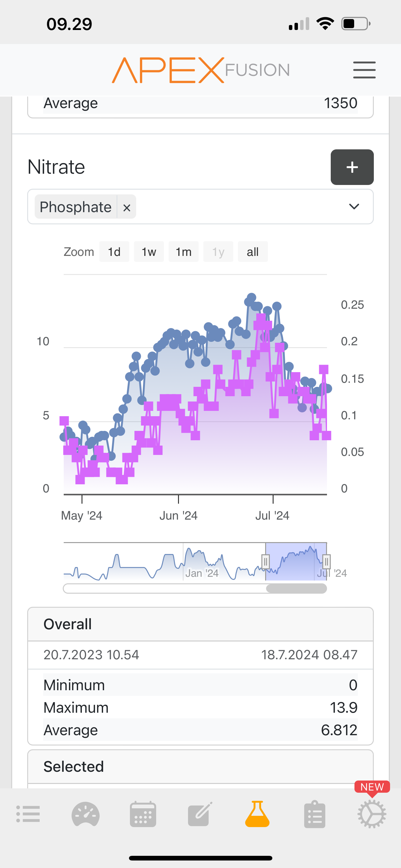Set chart zoom to 1d
The image size is (401, 868).
tap(114, 252)
